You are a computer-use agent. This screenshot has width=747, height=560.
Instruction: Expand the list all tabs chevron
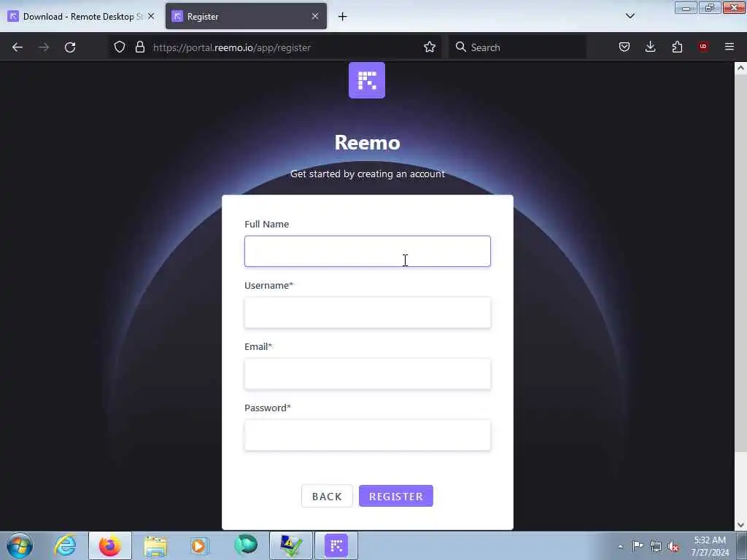point(630,16)
